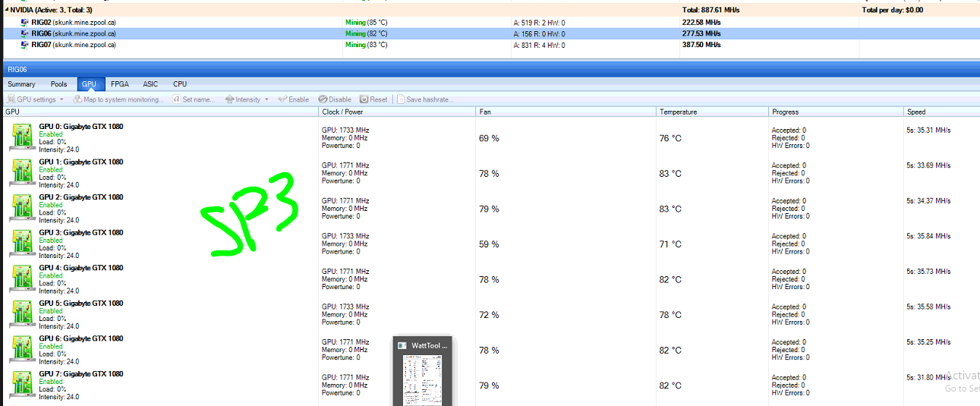
Task: Click 'GPU 2: Gigabyte GTX 1080' label
Action: tap(81, 197)
